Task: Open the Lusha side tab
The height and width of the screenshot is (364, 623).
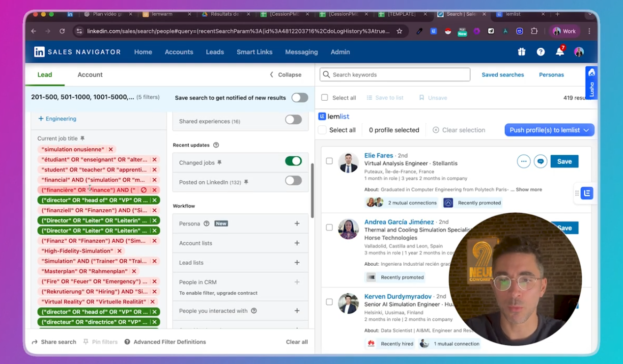Action: tap(592, 83)
